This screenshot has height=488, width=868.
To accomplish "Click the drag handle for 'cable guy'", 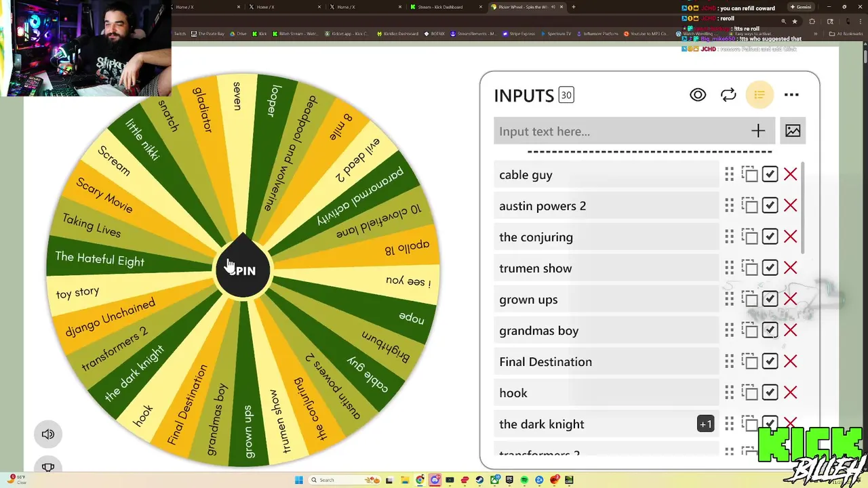I will (x=729, y=175).
